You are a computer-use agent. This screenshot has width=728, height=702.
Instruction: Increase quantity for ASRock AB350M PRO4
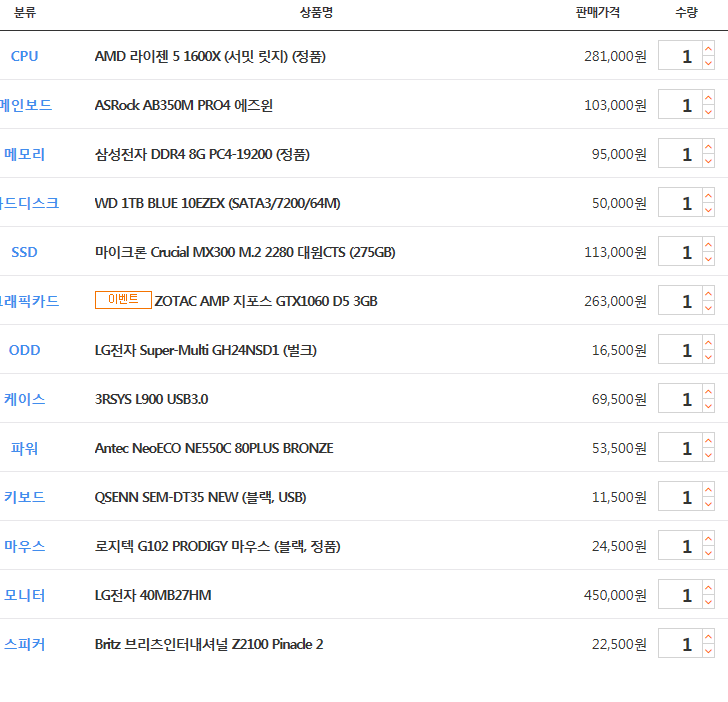708,98
